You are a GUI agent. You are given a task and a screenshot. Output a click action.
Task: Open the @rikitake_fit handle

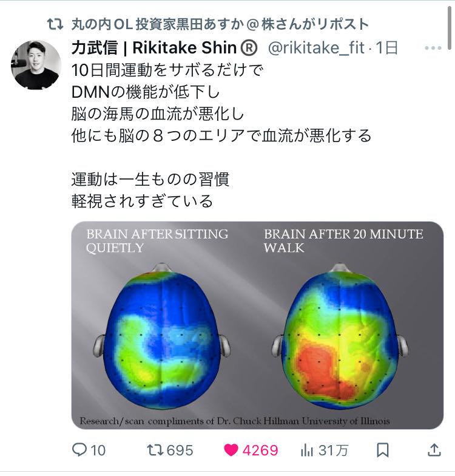tap(316, 48)
